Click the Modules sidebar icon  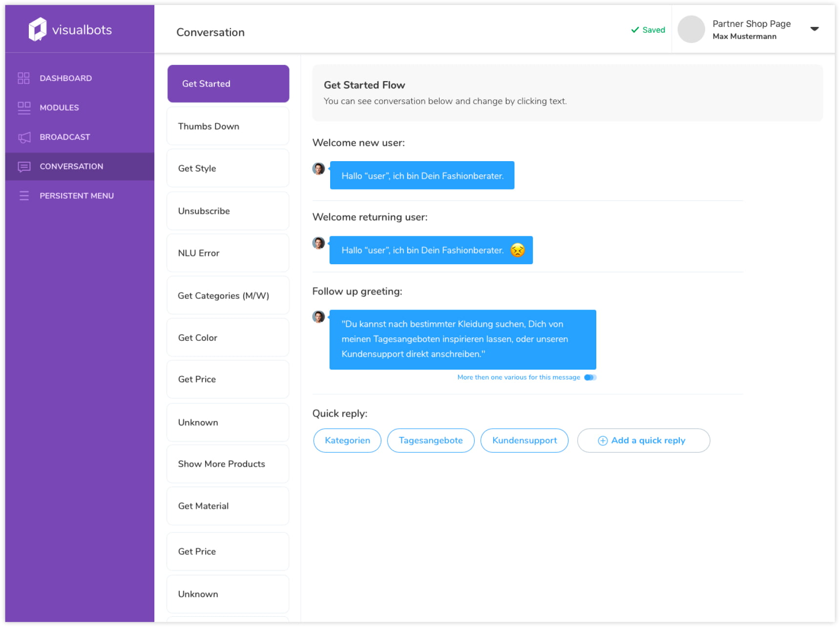23,107
